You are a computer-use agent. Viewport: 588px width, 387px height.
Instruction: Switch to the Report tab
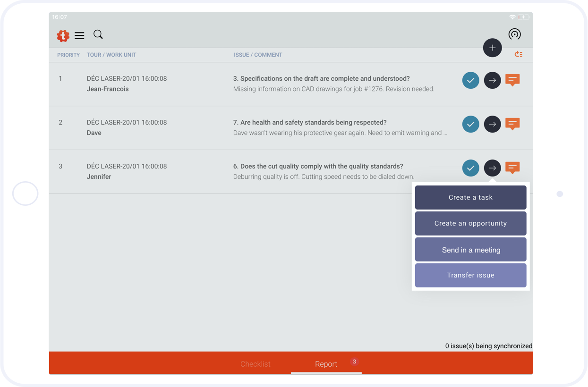click(x=326, y=364)
